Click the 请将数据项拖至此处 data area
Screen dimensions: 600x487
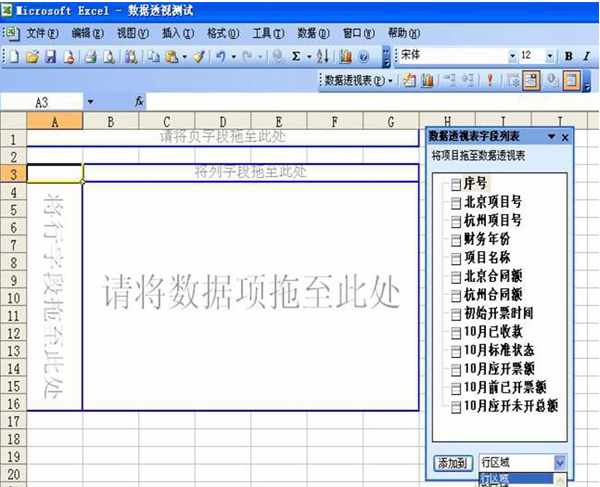pos(251,294)
